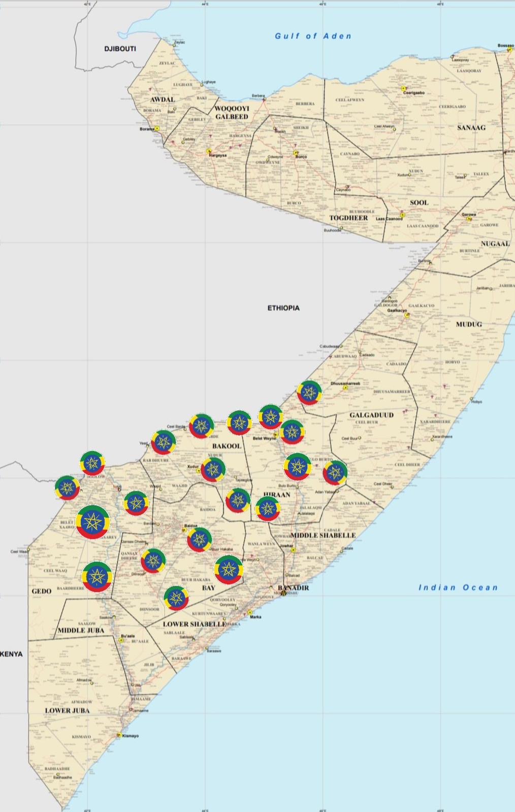Select the flag marker directly above BAKOOL label

239,423
